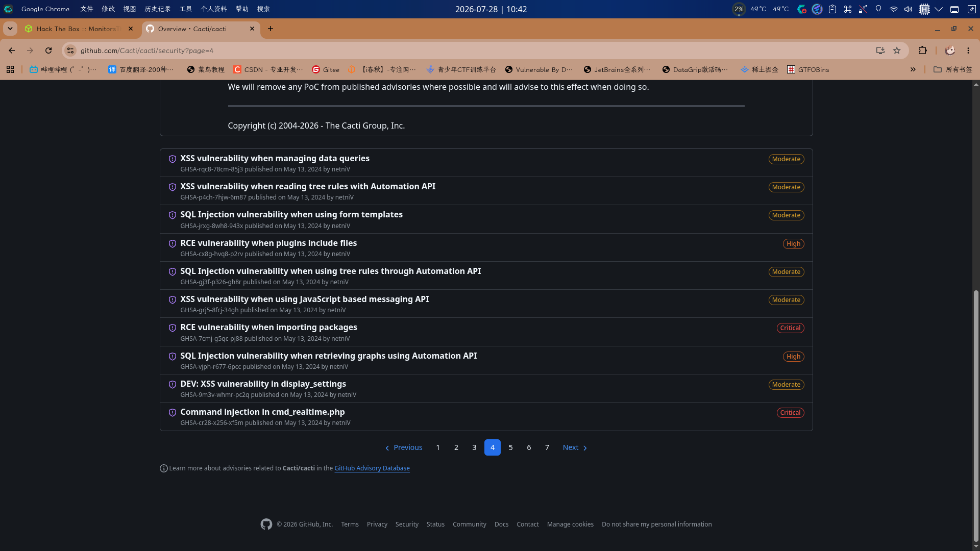
Task: Open the Gitee bookmark
Action: click(x=326, y=69)
